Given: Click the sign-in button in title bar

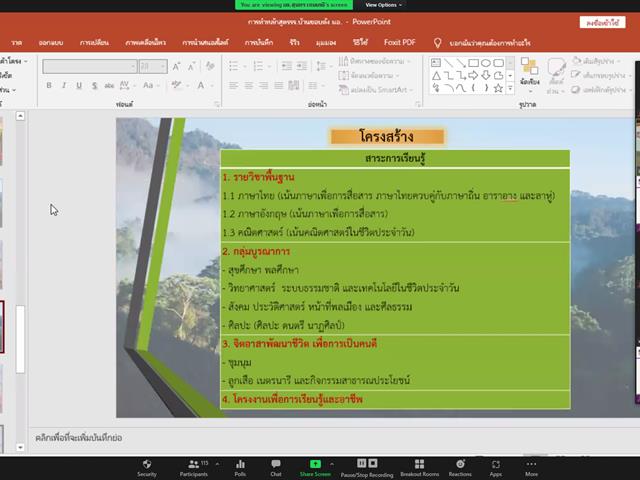Looking at the screenshot, I should coord(602,22).
